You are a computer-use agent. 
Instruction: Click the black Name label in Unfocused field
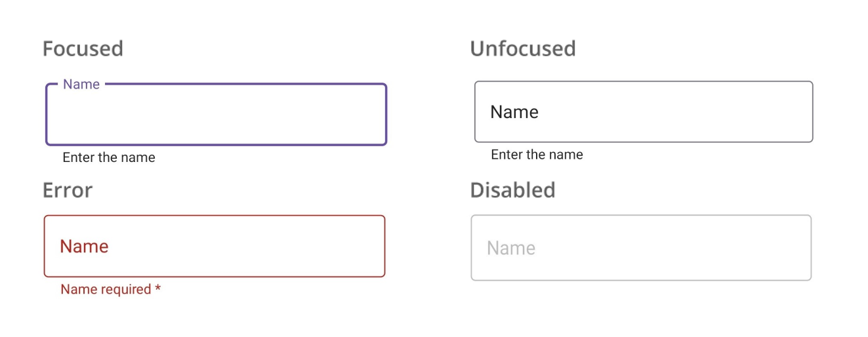coord(514,112)
